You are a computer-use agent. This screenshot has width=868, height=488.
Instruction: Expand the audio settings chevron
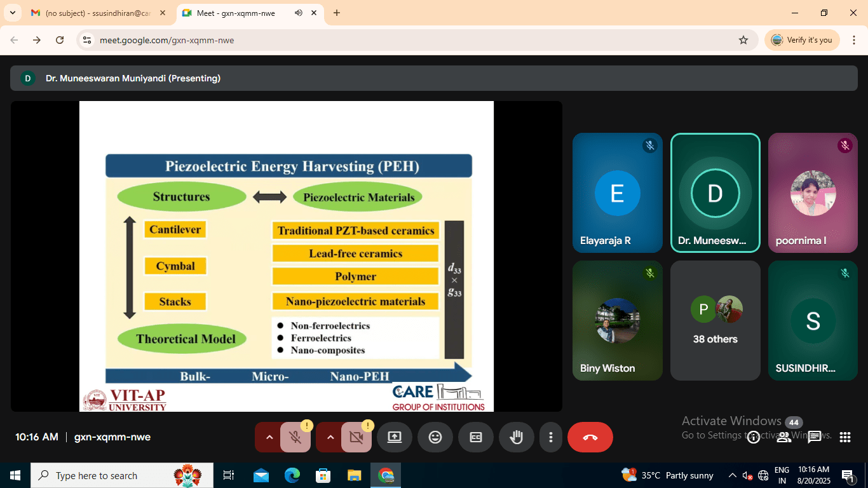pos(269,437)
